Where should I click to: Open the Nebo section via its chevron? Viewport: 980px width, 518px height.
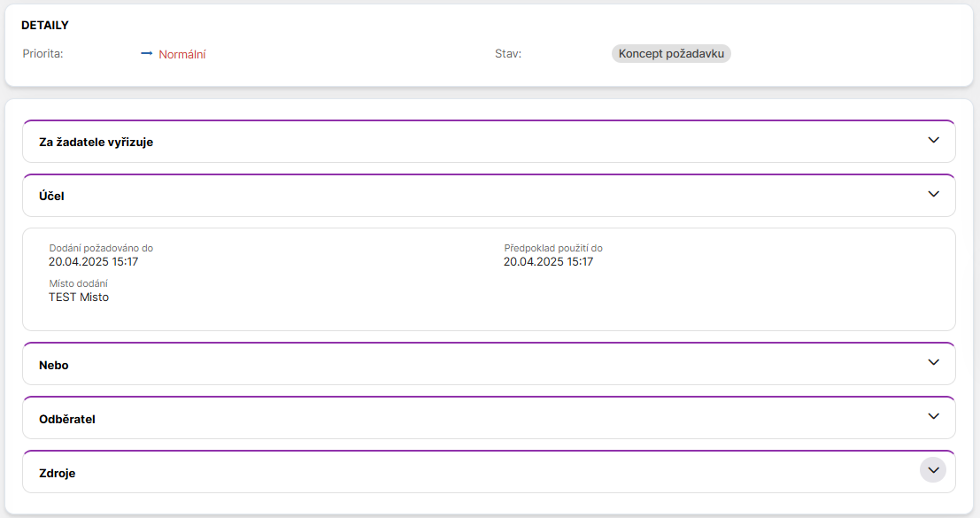[x=933, y=362]
